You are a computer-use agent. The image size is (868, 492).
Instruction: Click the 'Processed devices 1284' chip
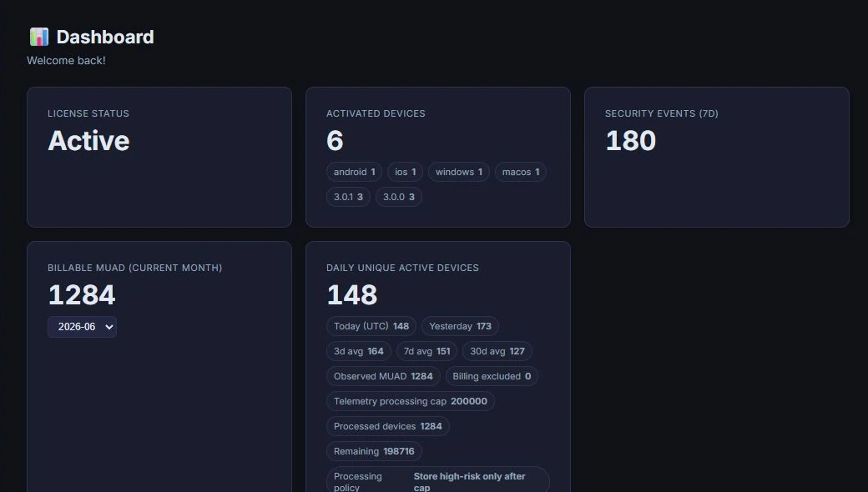[x=387, y=426]
